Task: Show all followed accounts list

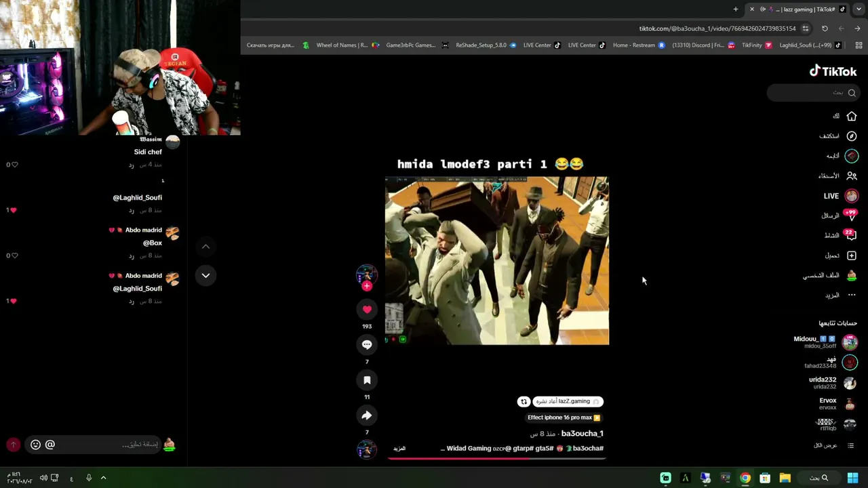Action: click(835, 445)
